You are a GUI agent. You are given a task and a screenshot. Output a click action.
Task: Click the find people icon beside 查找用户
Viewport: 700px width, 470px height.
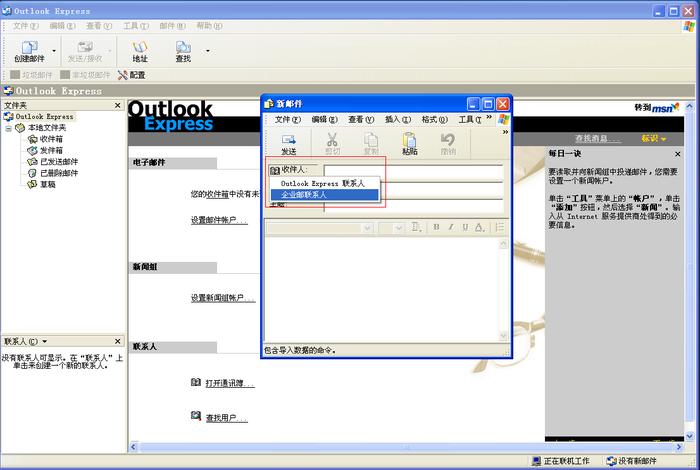coord(196,416)
